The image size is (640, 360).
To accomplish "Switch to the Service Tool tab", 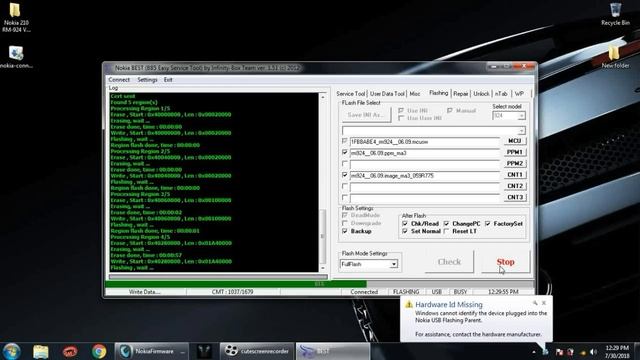I will 351,94.
